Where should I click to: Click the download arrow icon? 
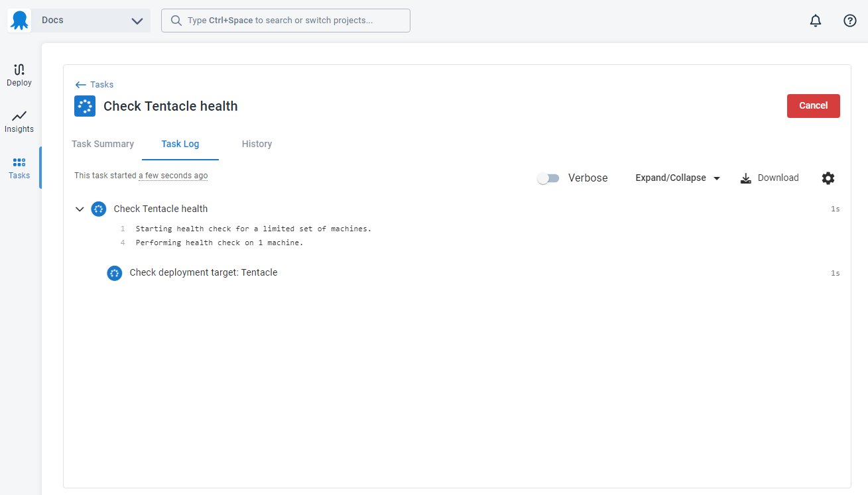click(x=746, y=178)
